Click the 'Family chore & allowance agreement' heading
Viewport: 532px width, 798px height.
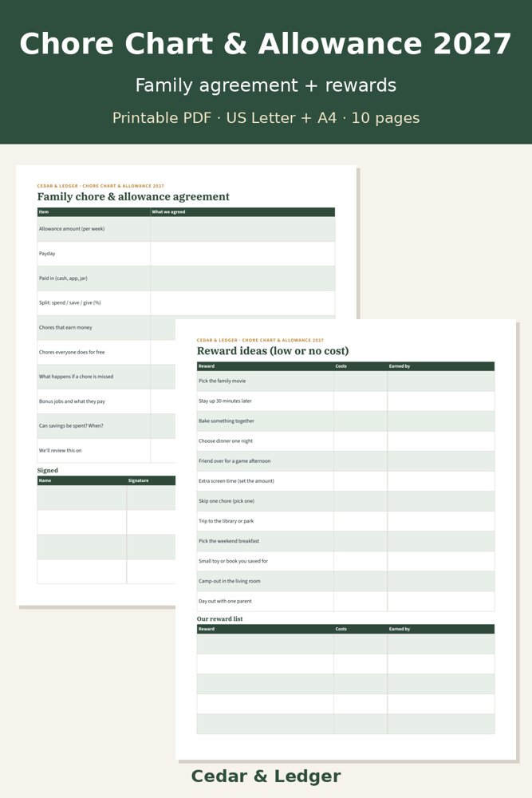(x=133, y=196)
